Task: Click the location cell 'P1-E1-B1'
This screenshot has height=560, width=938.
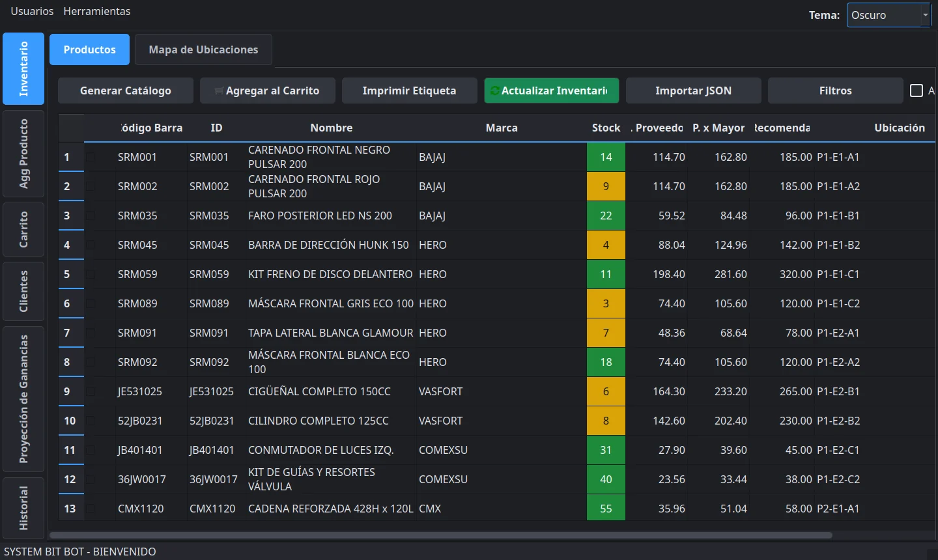Action: (x=875, y=216)
